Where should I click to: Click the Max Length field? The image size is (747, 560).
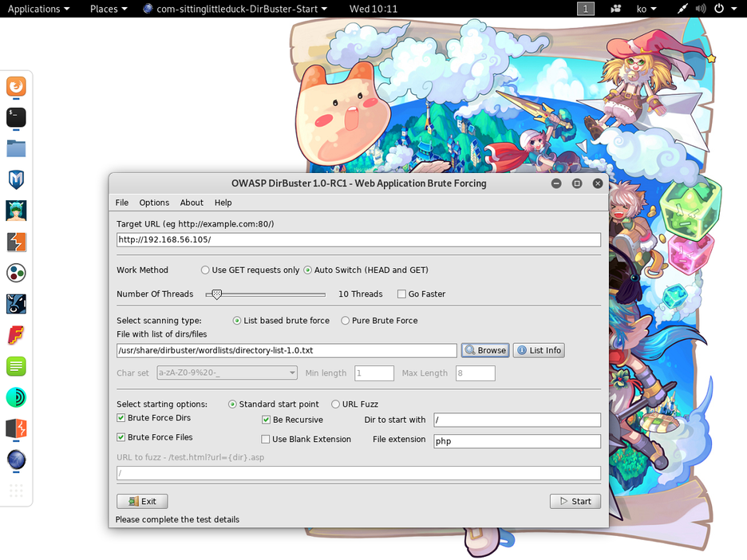pos(476,373)
